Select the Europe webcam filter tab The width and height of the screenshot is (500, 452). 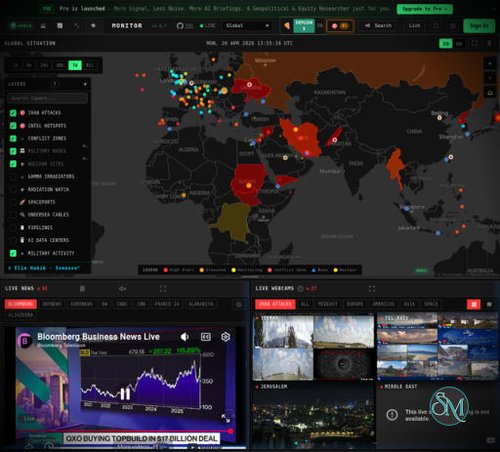pyautogui.click(x=355, y=304)
